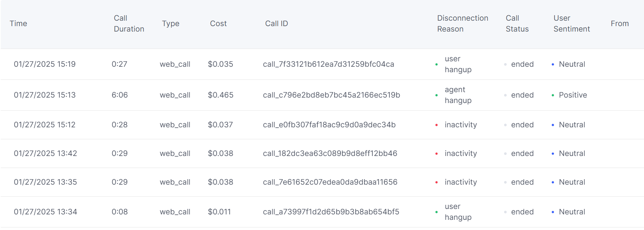The width and height of the screenshot is (644, 230).
Task: Click the 6:06 call duration cell
Action: click(120, 95)
